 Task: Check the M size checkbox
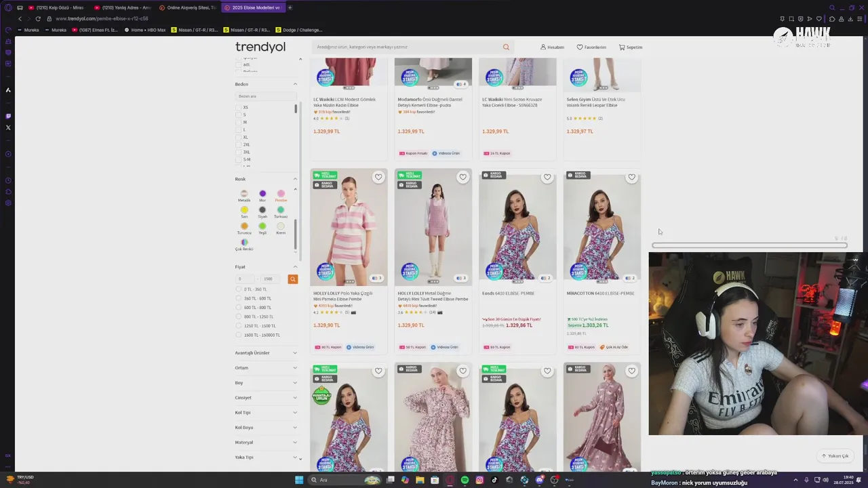coord(239,122)
